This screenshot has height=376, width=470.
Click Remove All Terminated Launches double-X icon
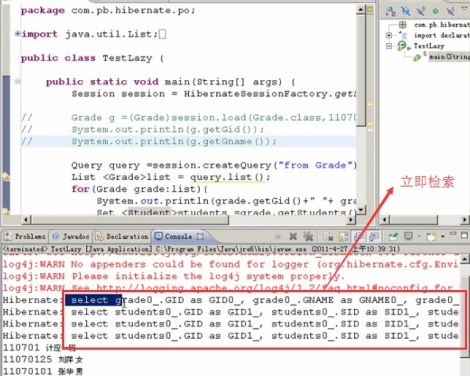click(308, 236)
